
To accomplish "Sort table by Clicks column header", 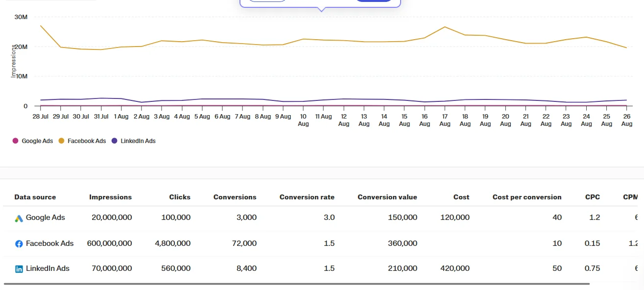I will click(x=180, y=197).
